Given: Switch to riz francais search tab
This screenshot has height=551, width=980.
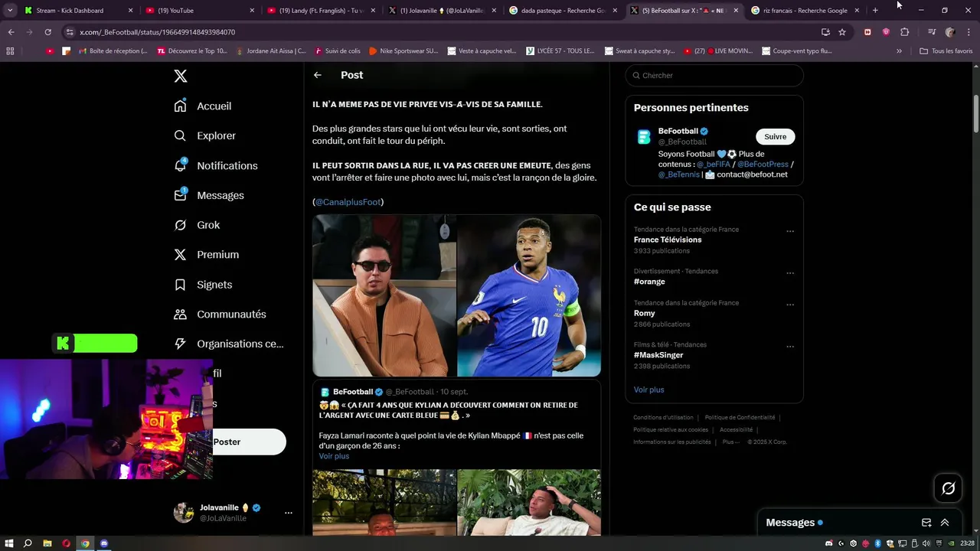Looking at the screenshot, I should pyautogui.click(x=805, y=11).
